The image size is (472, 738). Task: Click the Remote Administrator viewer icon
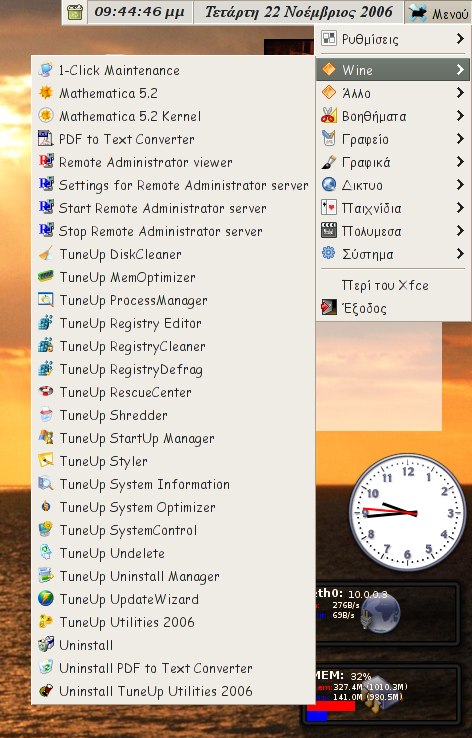[x=46, y=162]
